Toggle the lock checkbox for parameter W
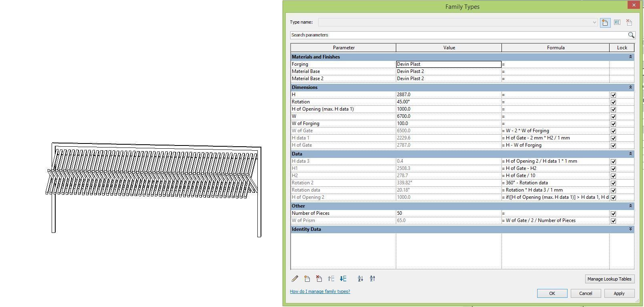644x307 pixels. tap(613, 117)
